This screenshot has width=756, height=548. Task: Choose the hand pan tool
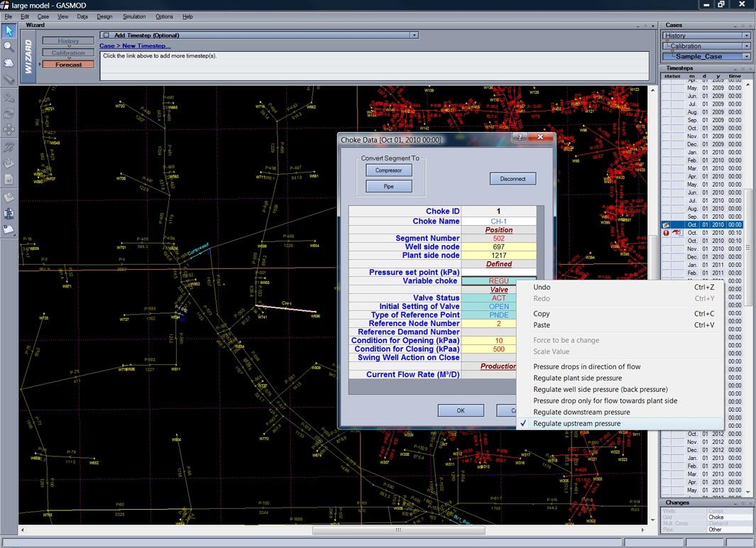tap(9, 62)
